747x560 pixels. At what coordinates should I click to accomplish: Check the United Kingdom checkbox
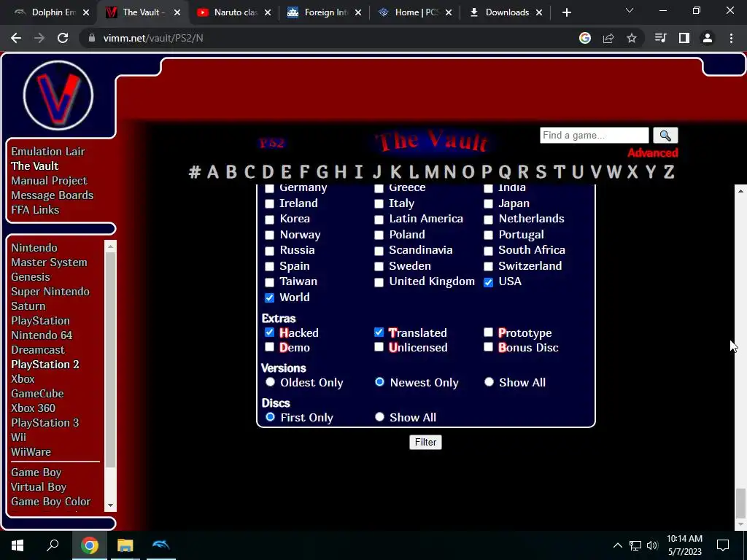(379, 282)
